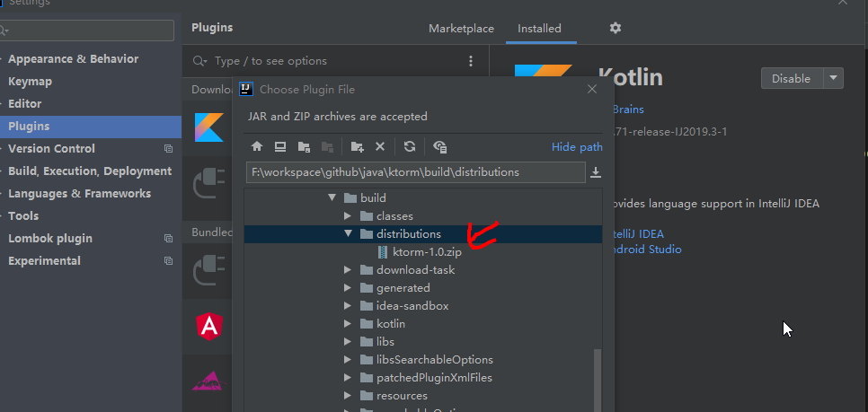Image resolution: width=868 pixels, height=412 pixels.
Task: Select the distributions folder row
Action: pyautogui.click(x=423, y=234)
